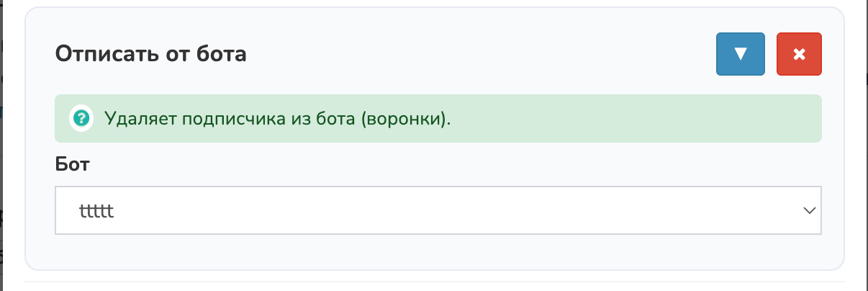Toggle the block using the blue button

[740, 54]
